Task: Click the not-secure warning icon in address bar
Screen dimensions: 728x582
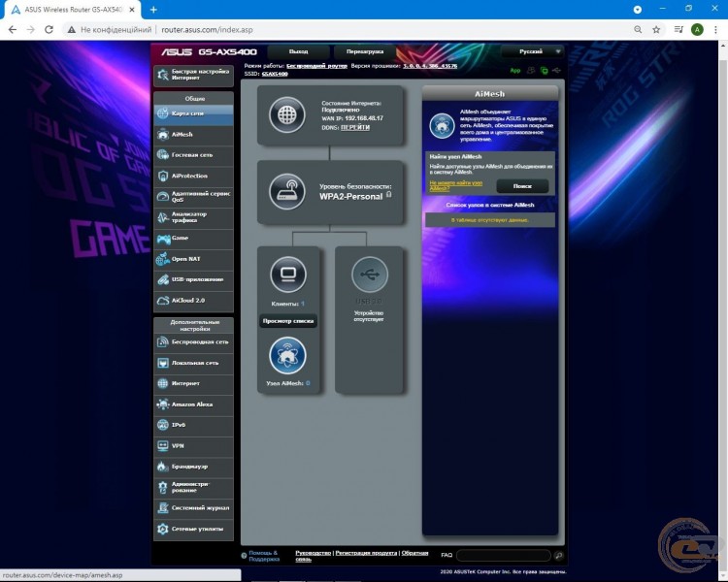Action: click(72, 30)
